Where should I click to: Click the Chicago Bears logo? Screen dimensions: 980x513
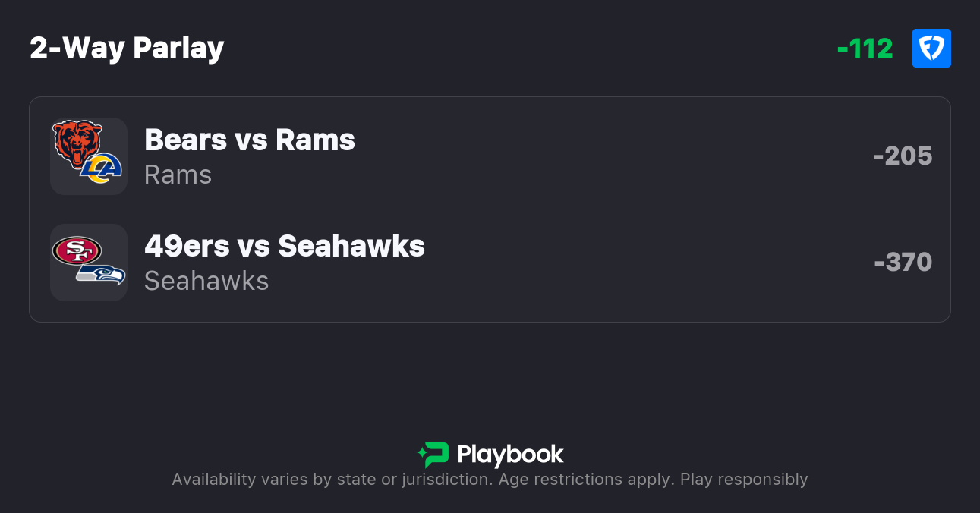point(76,143)
